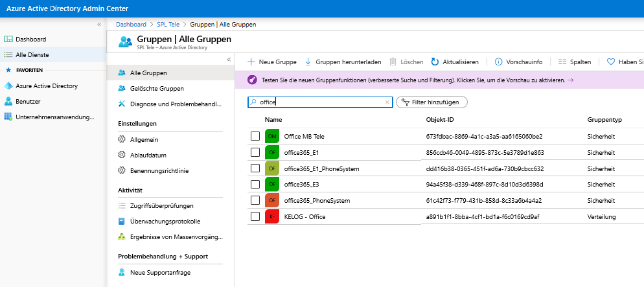Collapse the left navigation with the double chevron
The image size is (644, 287).
99,25
